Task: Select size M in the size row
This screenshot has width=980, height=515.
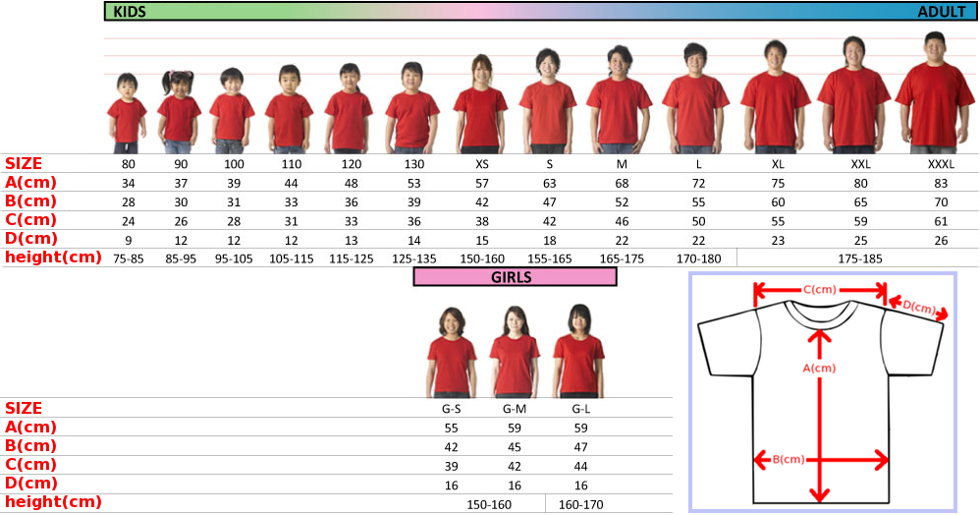Action: click(622, 164)
